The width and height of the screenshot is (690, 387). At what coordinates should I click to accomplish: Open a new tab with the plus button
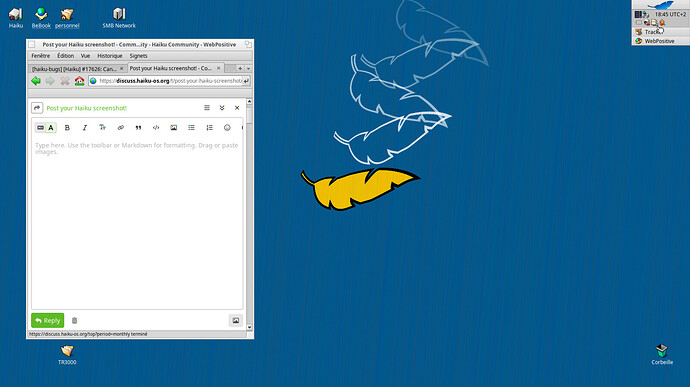point(240,68)
